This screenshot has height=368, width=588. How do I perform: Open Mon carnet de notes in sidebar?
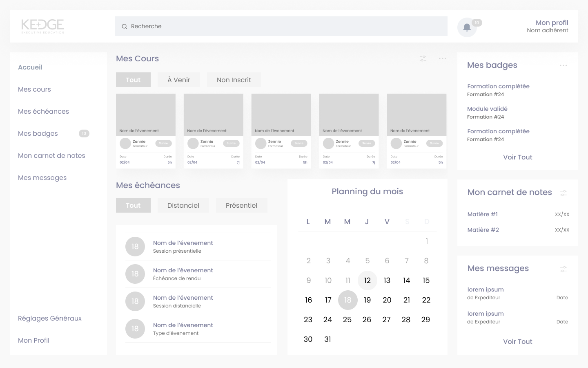pyautogui.click(x=51, y=155)
